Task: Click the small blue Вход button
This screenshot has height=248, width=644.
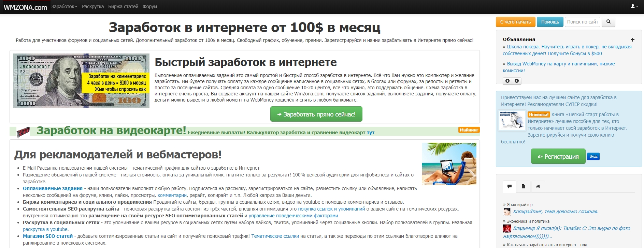Action: point(593,156)
